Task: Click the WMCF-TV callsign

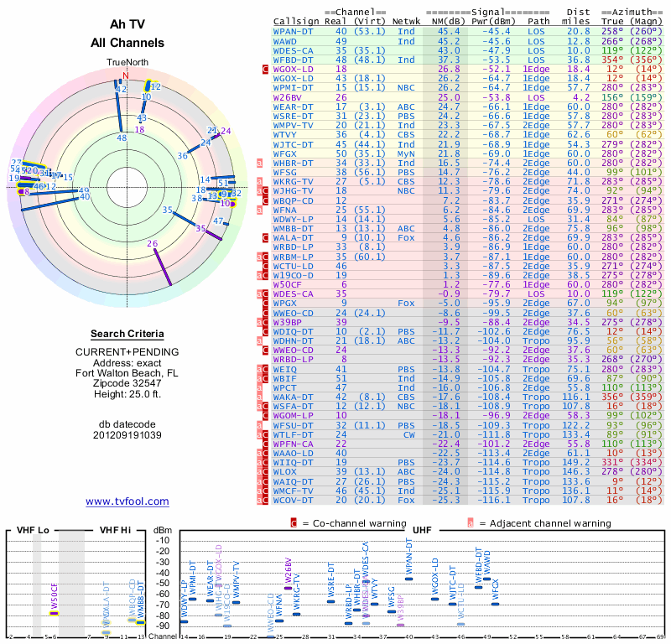Action: (293, 491)
